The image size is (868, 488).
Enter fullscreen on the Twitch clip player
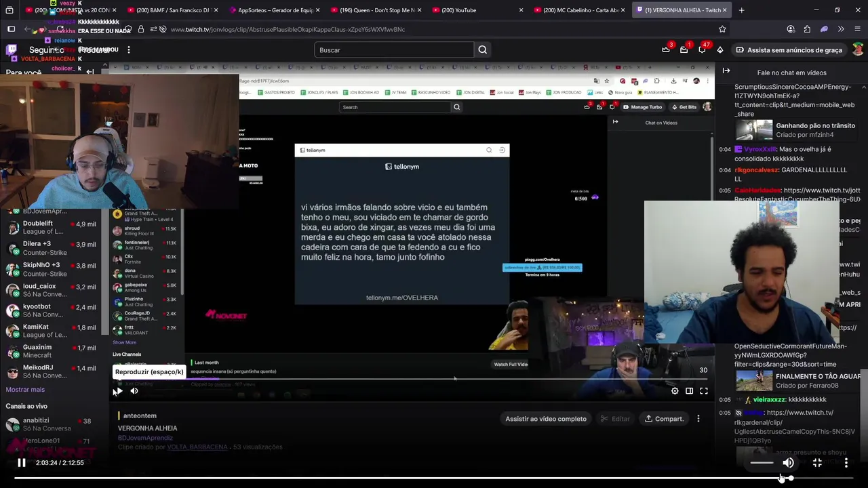704,391
